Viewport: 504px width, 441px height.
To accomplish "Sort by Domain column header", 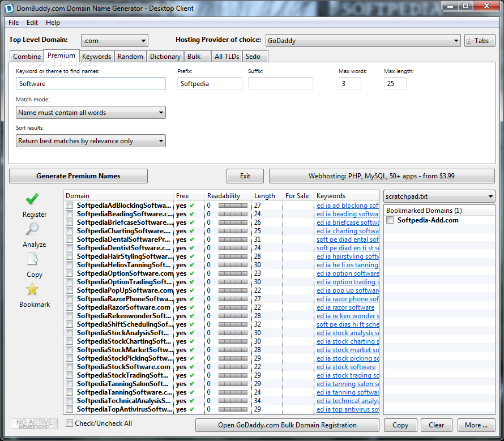I will (118, 196).
